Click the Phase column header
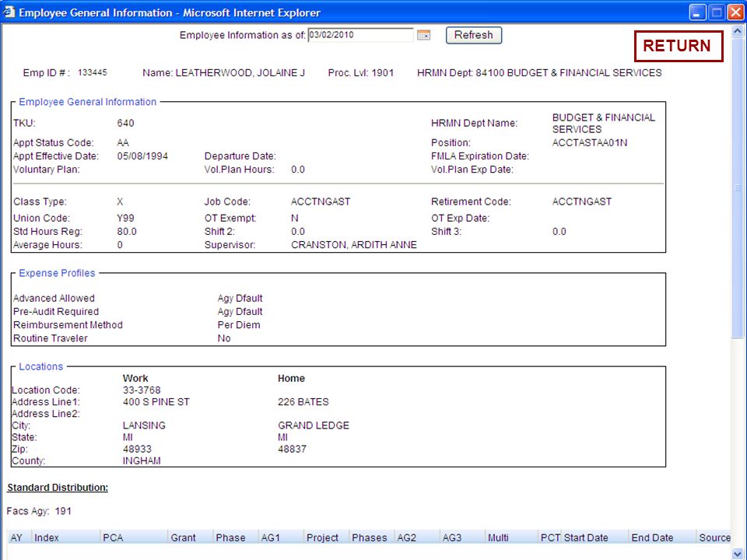Viewport: 747px width, 560px height. pyautogui.click(x=235, y=537)
